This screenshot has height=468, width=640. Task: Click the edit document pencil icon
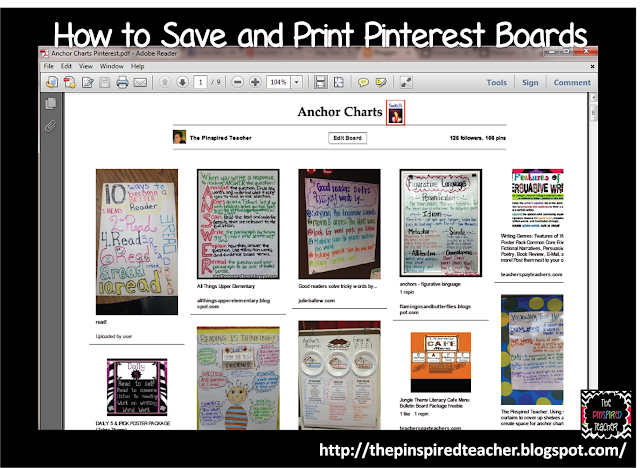pyautogui.click(x=87, y=83)
